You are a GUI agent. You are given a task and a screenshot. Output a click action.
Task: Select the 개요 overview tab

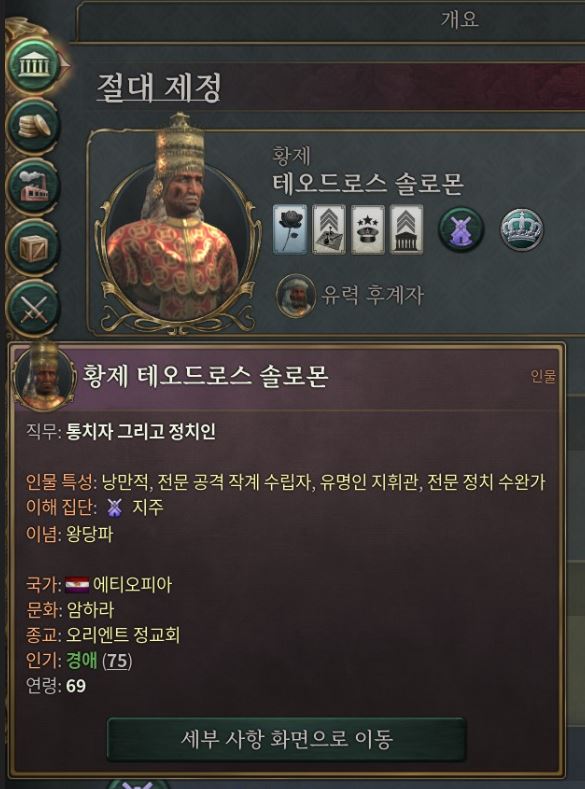459,20
